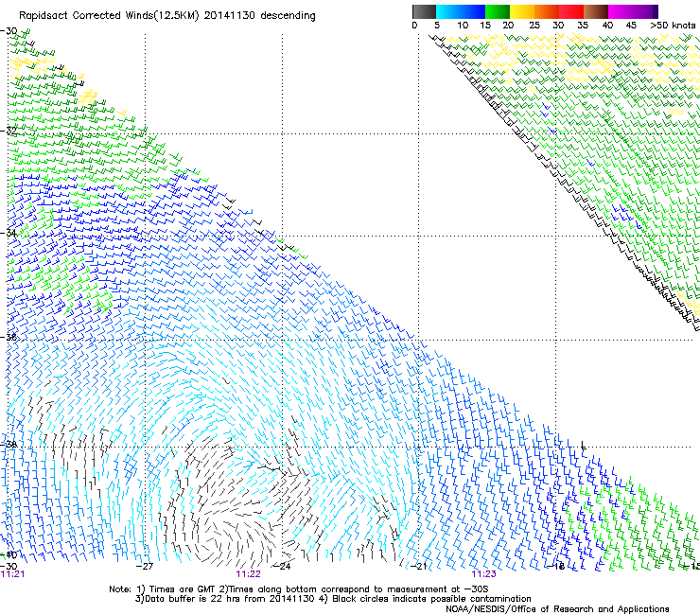This screenshot has height=615, width=700.
Task: Click the '-40' latitude axis label
Action: pos(9,554)
